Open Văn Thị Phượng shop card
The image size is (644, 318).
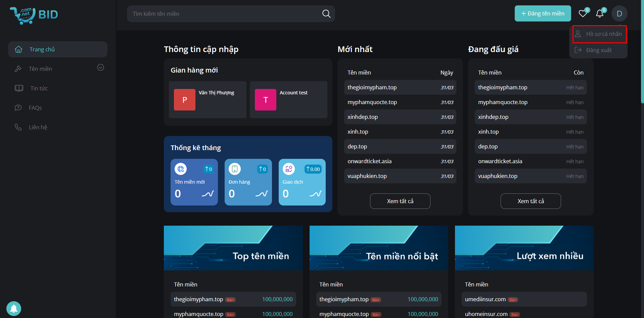pos(208,100)
